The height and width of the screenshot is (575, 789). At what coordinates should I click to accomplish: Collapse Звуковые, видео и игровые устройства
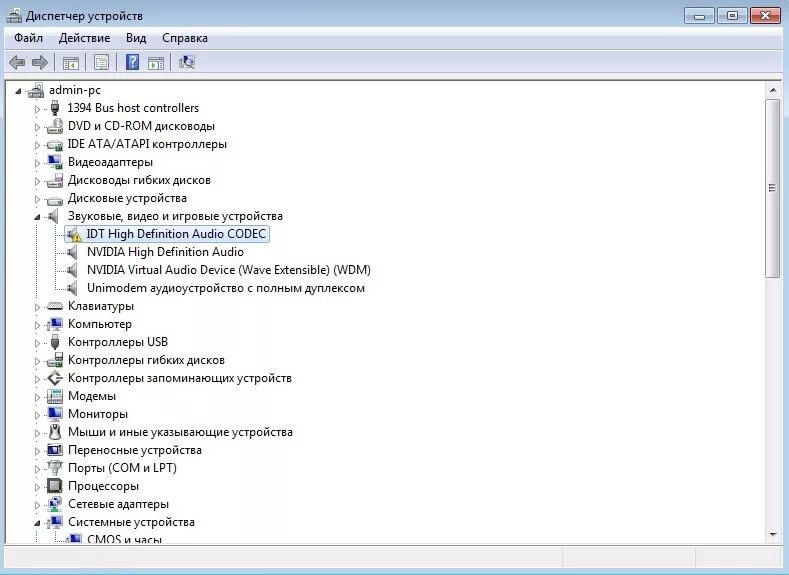click(37, 217)
